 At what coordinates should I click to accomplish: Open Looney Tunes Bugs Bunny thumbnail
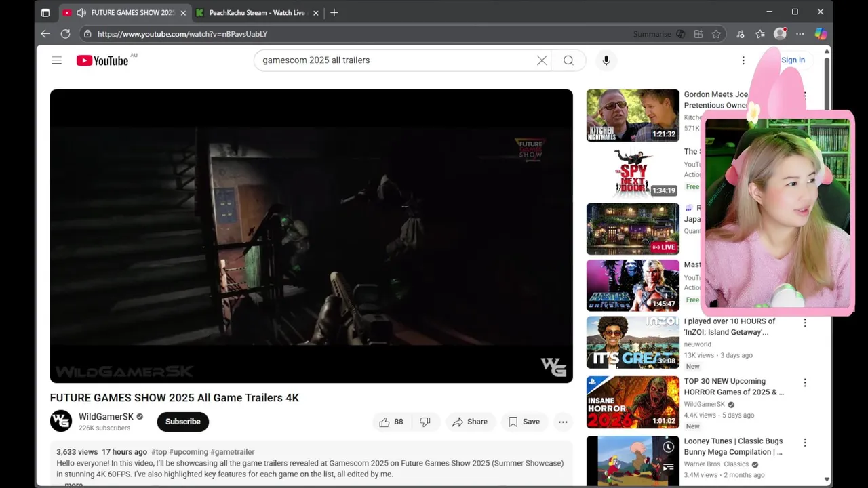pos(633,461)
